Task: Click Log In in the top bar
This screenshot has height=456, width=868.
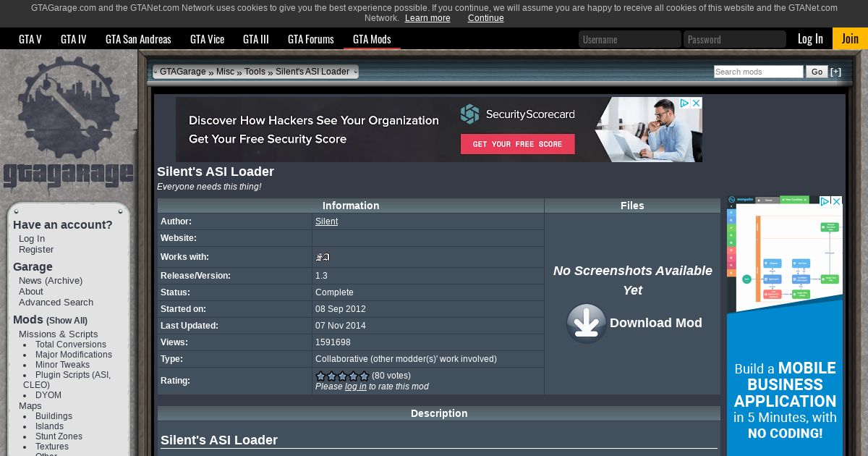Action: [x=810, y=39]
